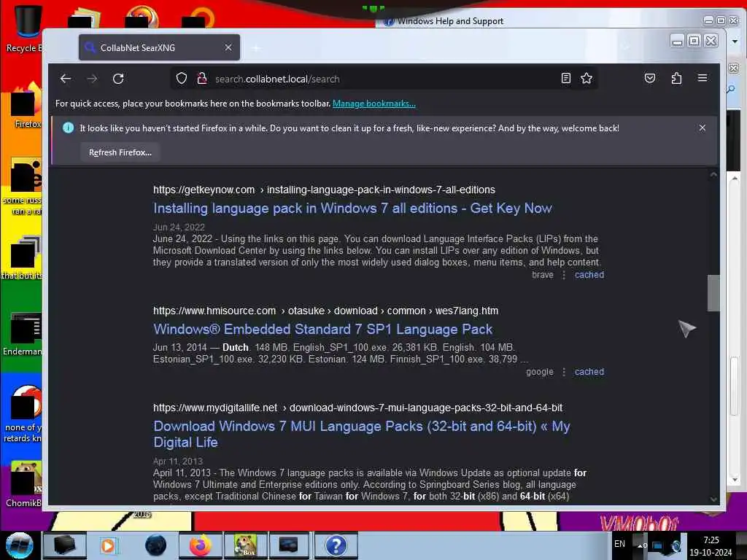Open the Windows Embedded Standard 7 SP1 Language Pack result
This screenshot has height=560, width=747.
pos(323,330)
